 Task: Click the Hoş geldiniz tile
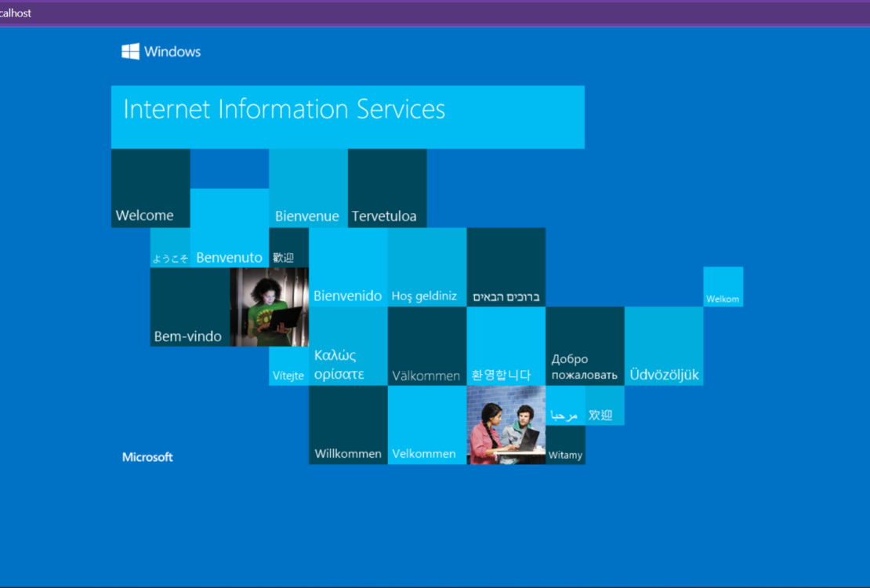427,267
